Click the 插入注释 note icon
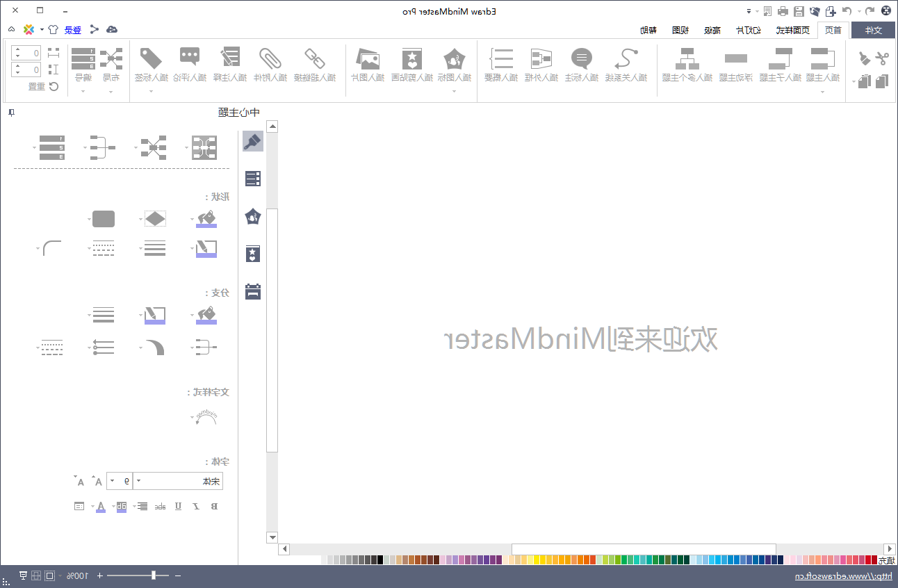 (x=229, y=58)
